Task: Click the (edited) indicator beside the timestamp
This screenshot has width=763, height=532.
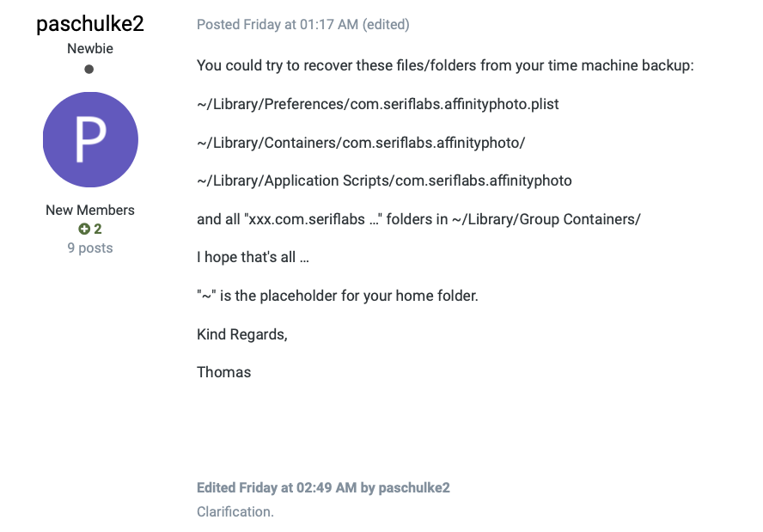Action: point(386,24)
